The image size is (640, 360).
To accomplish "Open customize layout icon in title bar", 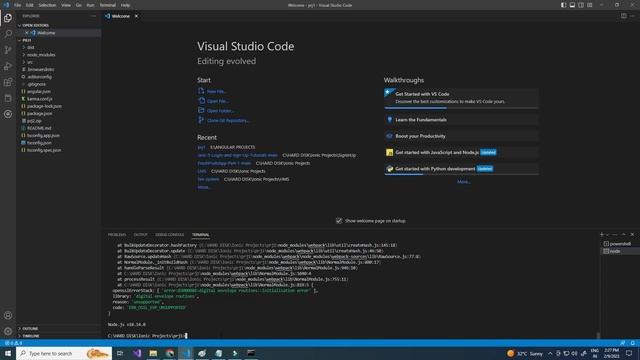I will [590, 5].
